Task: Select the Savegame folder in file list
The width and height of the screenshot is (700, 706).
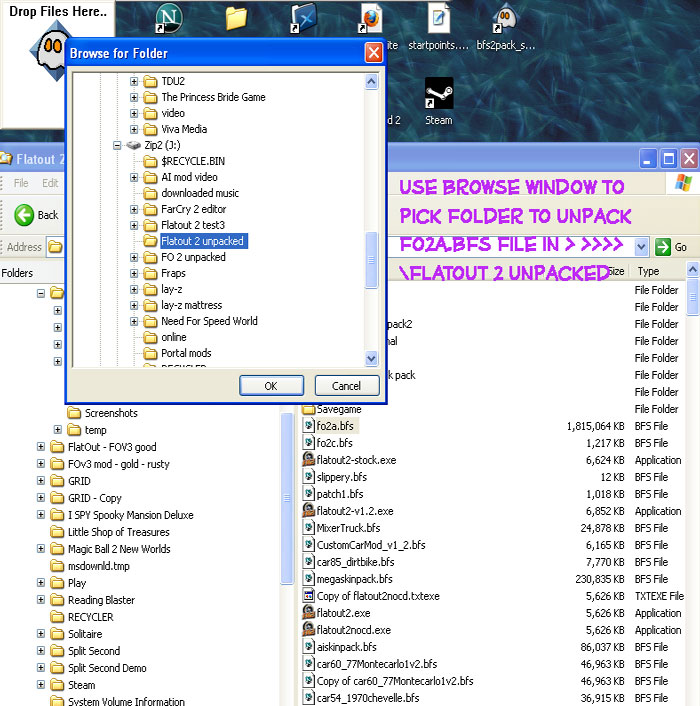Action: pos(339,409)
